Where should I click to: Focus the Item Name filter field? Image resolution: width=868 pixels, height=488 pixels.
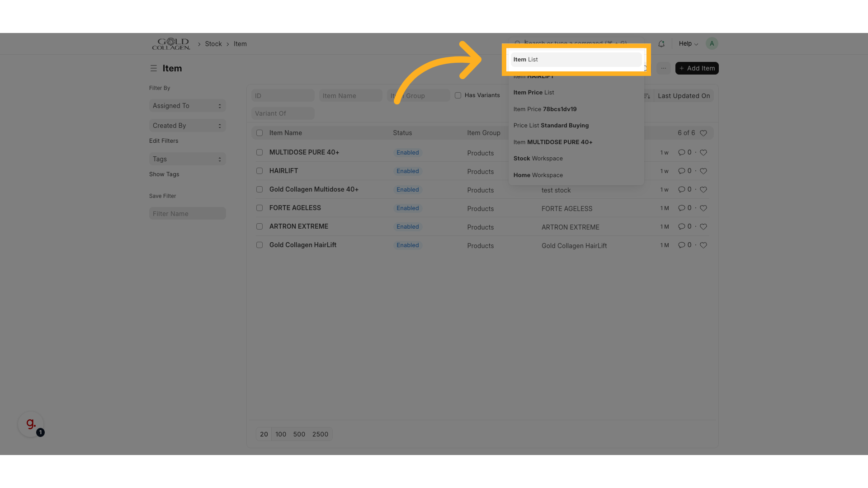pyautogui.click(x=350, y=96)
